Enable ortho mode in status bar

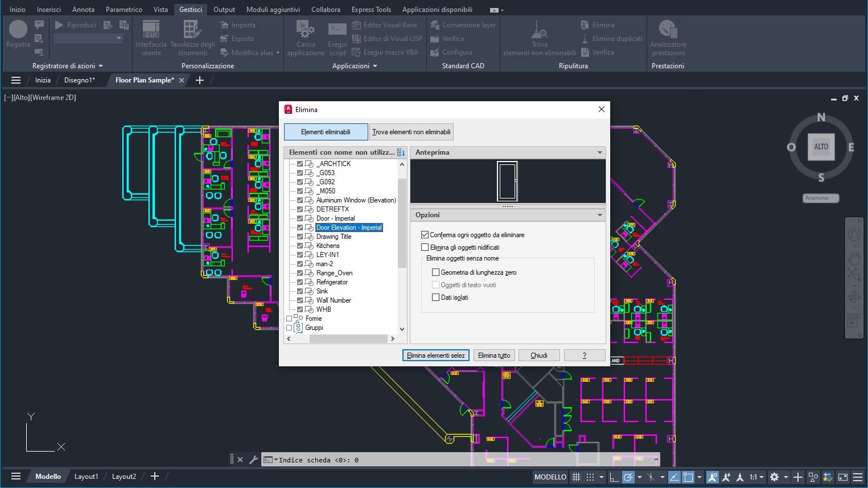615,477
